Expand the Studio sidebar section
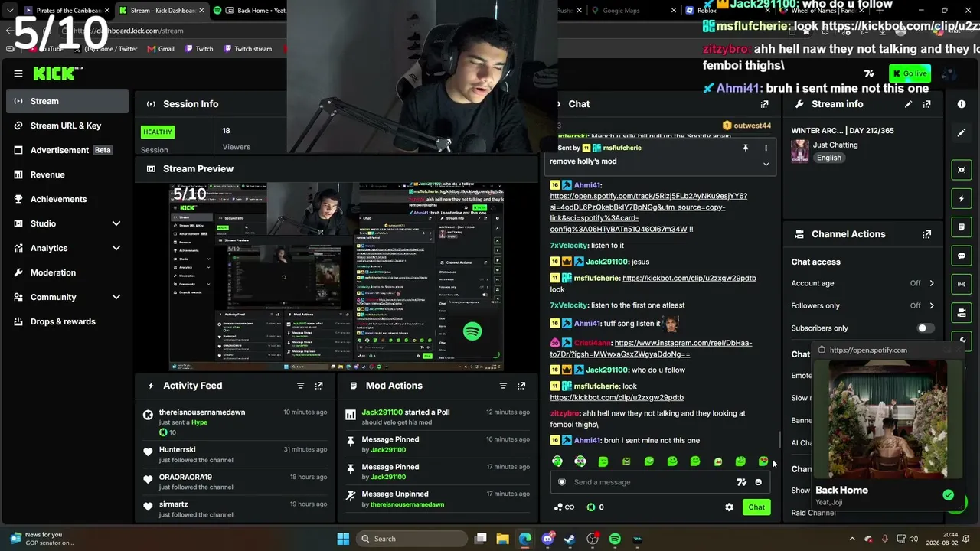The width and height of the screenshot is (980, 551). click(x=116, y=223)
